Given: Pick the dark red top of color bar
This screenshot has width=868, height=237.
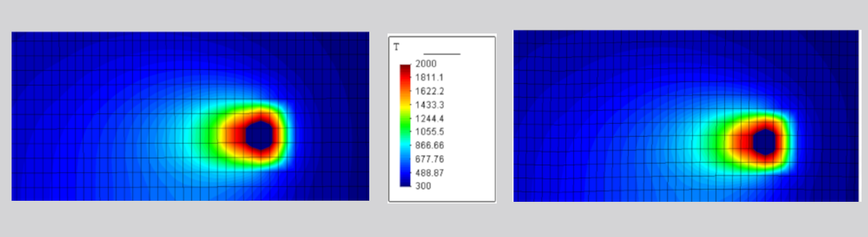Looking at the screenshot, I should tap(405, 67).
